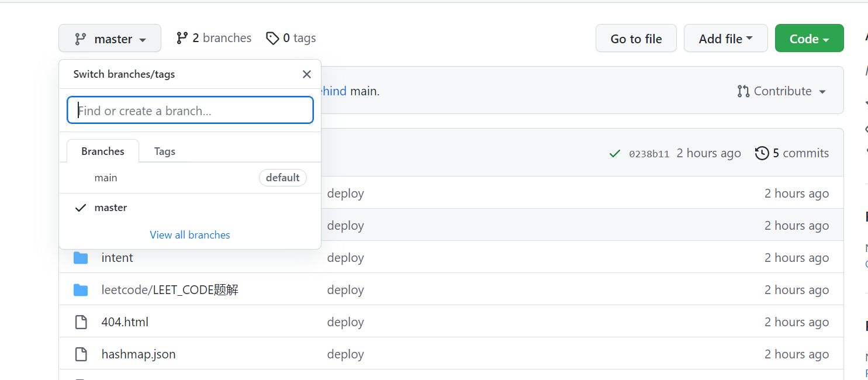
Task: Select the master branch in the list
Action: point(111,208)
